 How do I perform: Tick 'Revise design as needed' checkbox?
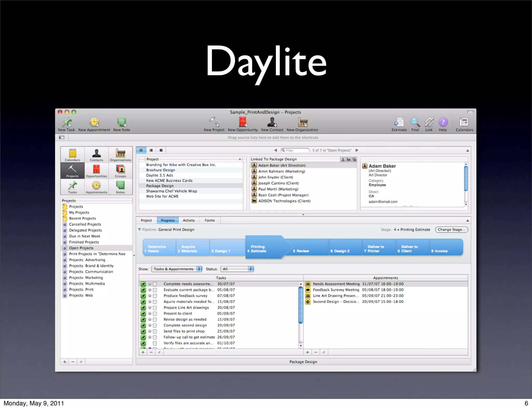tap(155, 319)
